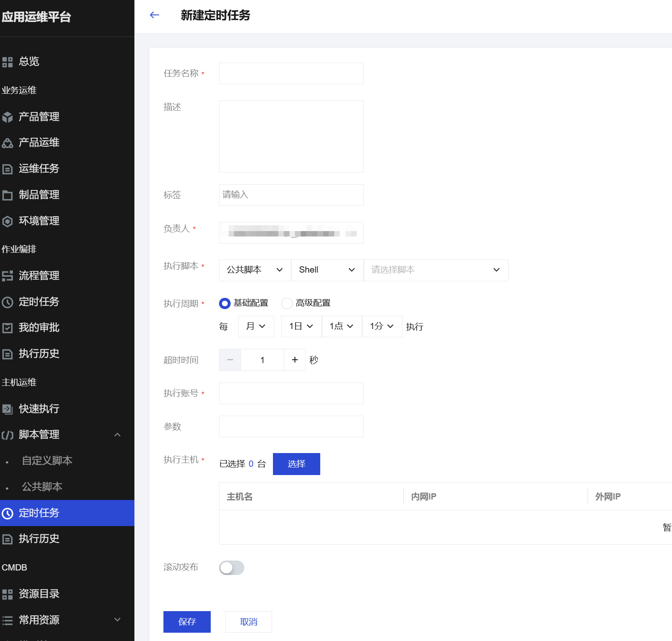Select the 高级配置 radio option
The image size is (672, 641).
point(287,303)
